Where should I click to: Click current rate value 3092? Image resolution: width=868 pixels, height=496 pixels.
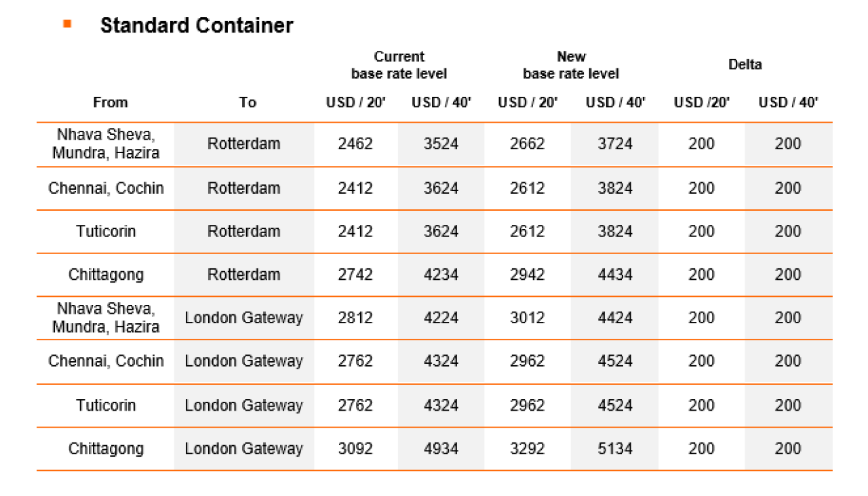(355, 449)
